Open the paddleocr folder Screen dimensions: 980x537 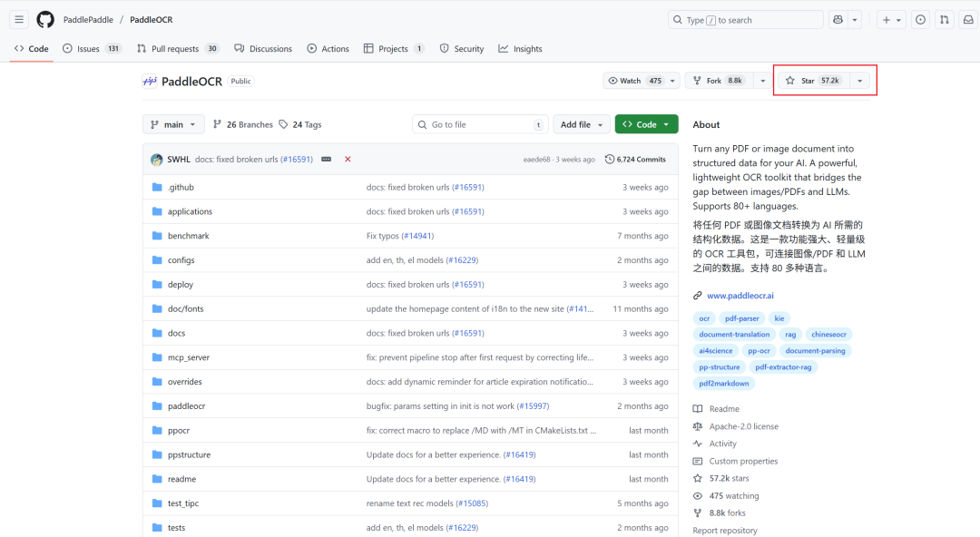(x=186, y=405)
